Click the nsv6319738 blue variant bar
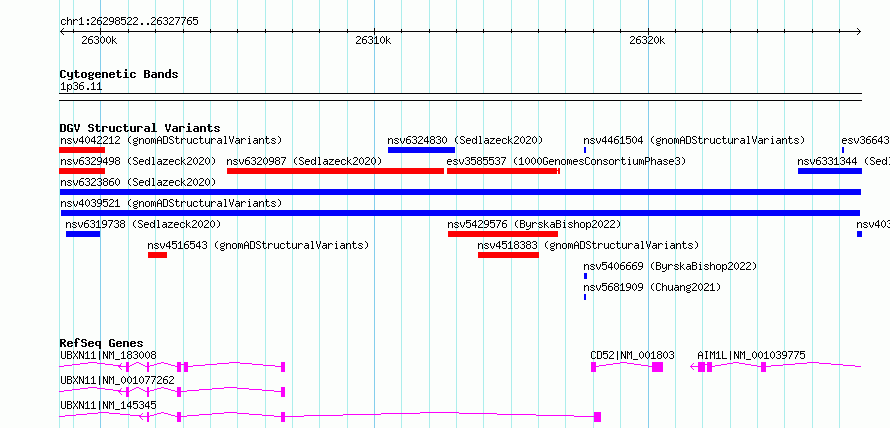 (83, 234)
